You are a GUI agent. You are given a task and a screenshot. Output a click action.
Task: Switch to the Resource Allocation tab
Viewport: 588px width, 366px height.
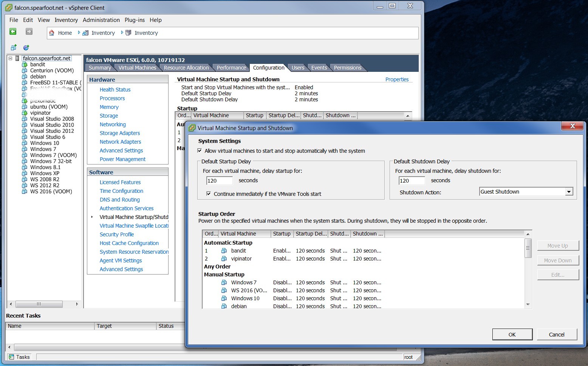[186, 68]
